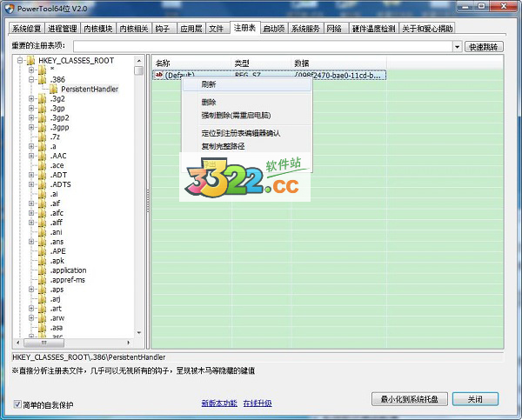Open the 启动项 tab

coord(274,29)
